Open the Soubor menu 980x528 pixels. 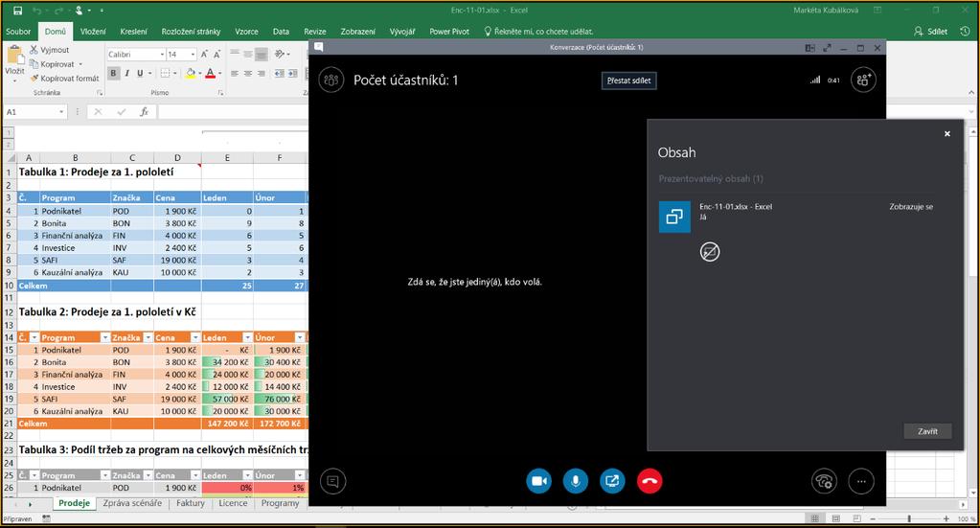(18, 32)
